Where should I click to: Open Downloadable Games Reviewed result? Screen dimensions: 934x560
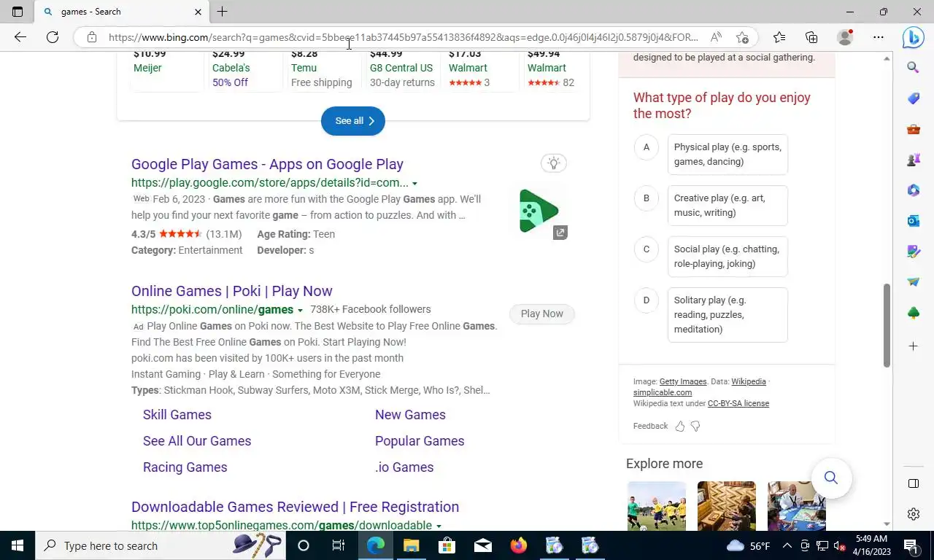pos(295,507)
